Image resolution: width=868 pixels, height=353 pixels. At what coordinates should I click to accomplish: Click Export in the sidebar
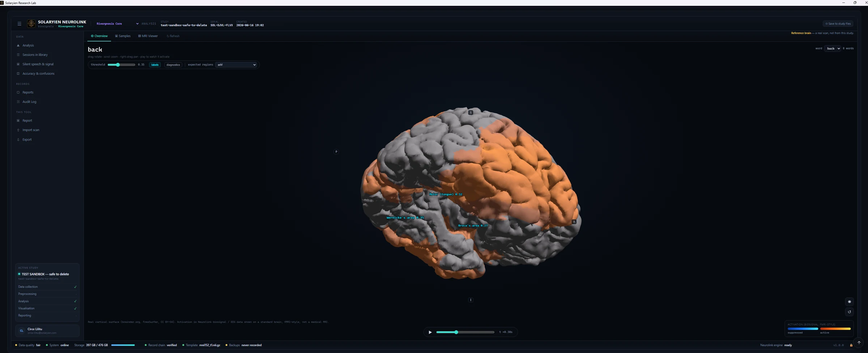27,140
